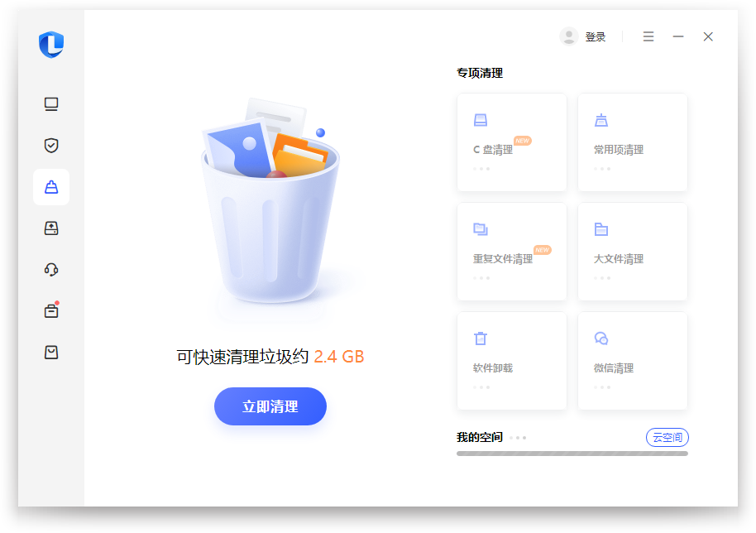
Task: Select the highlighted cleanup tab in sidebar
Action: click(x=51, y=187)
